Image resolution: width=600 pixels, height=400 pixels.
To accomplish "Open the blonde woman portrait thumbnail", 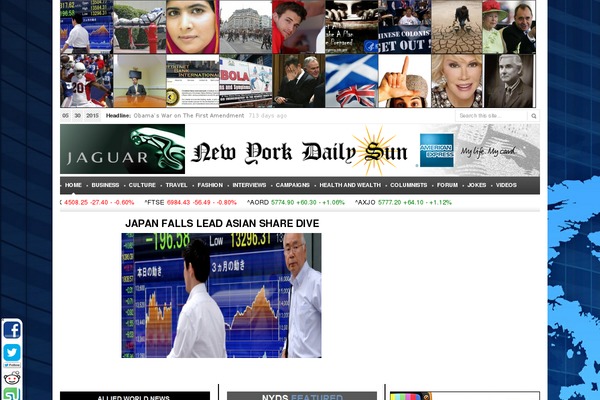I will (457, 81).
